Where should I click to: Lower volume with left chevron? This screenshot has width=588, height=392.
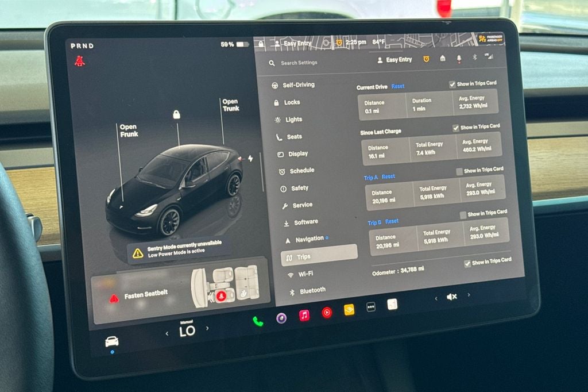click(436, 298)
